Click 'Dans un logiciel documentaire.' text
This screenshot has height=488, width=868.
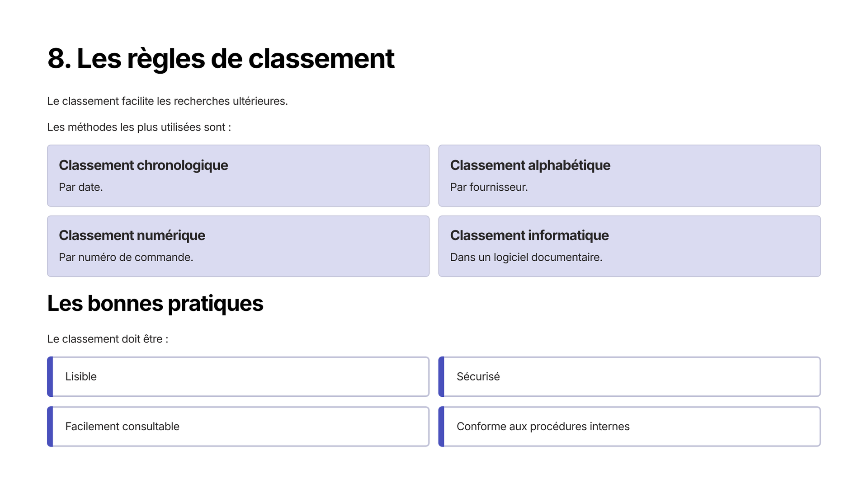(526, 257)
